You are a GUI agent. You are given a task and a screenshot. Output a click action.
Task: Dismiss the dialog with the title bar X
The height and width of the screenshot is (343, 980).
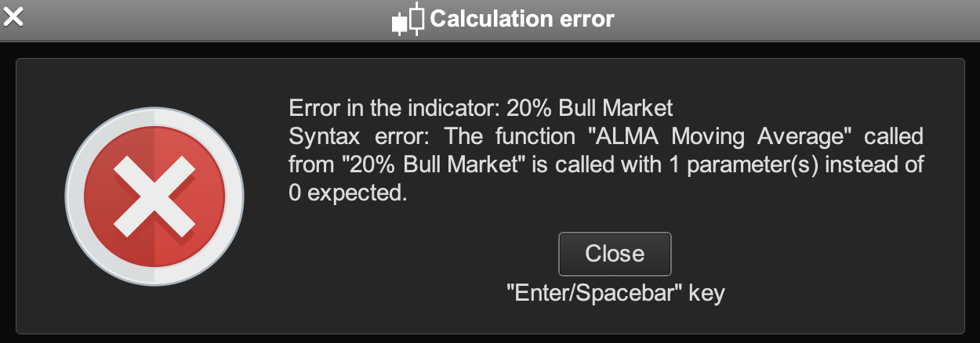click(14, 17)
